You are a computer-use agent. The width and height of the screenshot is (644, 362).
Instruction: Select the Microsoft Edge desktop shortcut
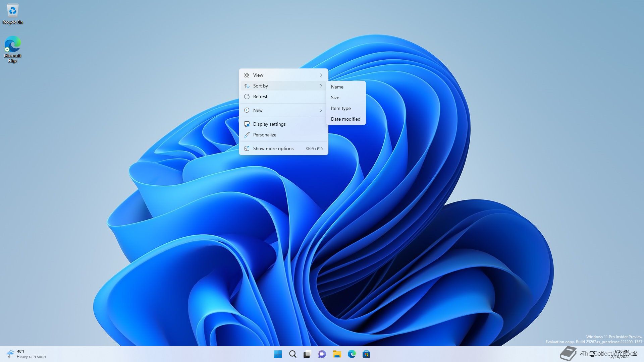[12, 49]
